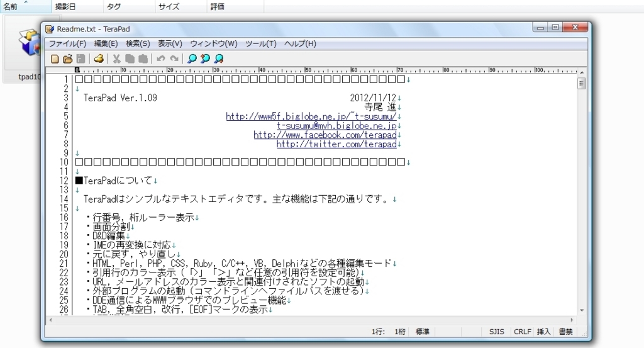Click the Cut scissors icon
This screenshot has height=348, width=644.
click(x=116, y=59)
